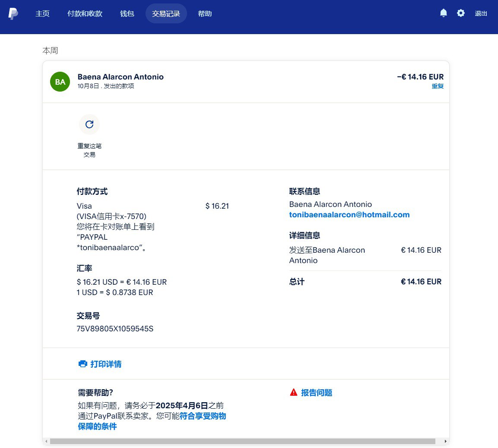Click the BA green avatar circle
Image resolution: width=498 pixels, height=448 pixels.
click(60, 82)
